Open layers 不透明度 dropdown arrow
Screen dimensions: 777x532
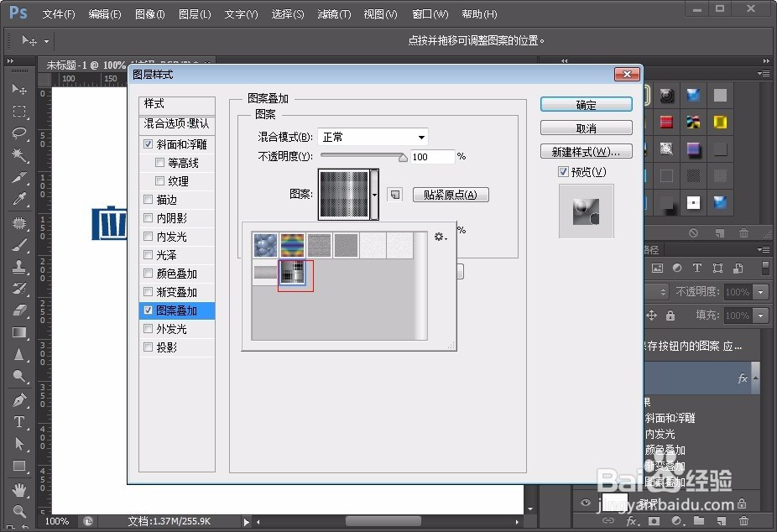pos(761,292)
